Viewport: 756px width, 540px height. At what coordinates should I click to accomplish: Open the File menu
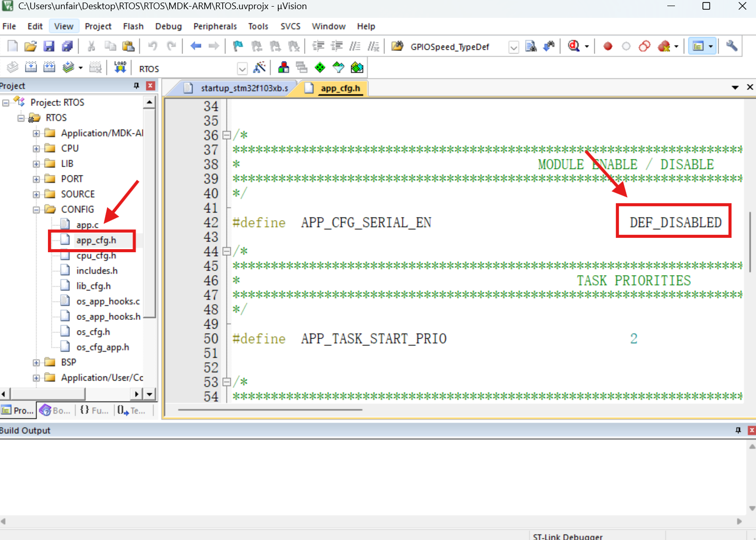coord(9,26)
